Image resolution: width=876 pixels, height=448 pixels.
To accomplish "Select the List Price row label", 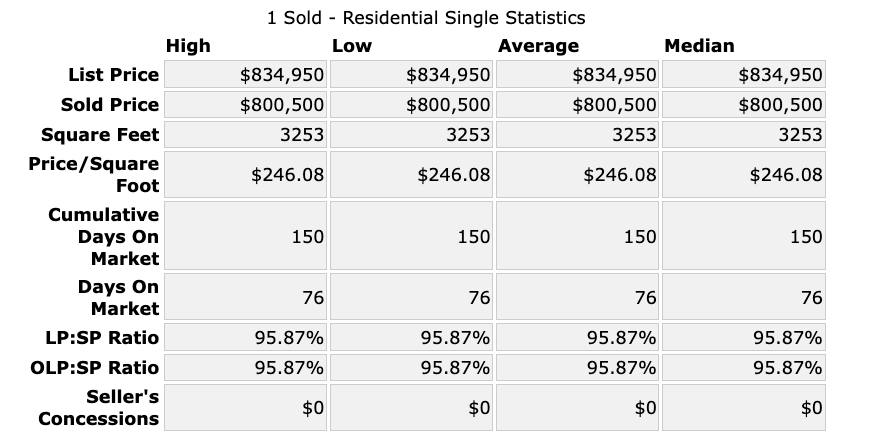I will (113, 75).
